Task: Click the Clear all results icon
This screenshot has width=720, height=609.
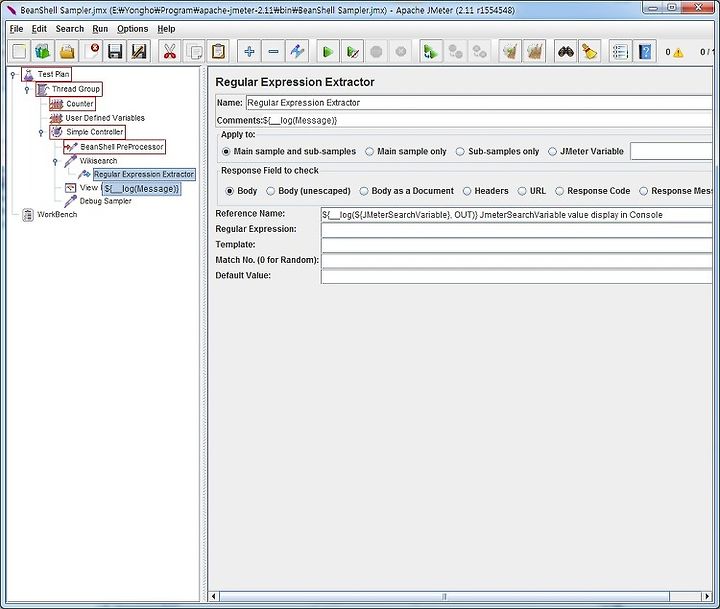Action: (534, 51)
